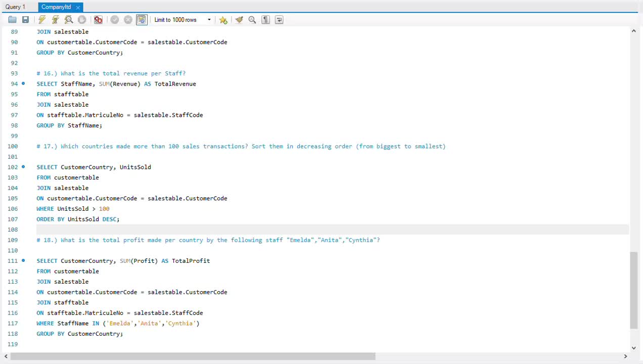The image size is (643, 364).
Task: Close the Companyltd tab
Action: (x=78, y=7)
